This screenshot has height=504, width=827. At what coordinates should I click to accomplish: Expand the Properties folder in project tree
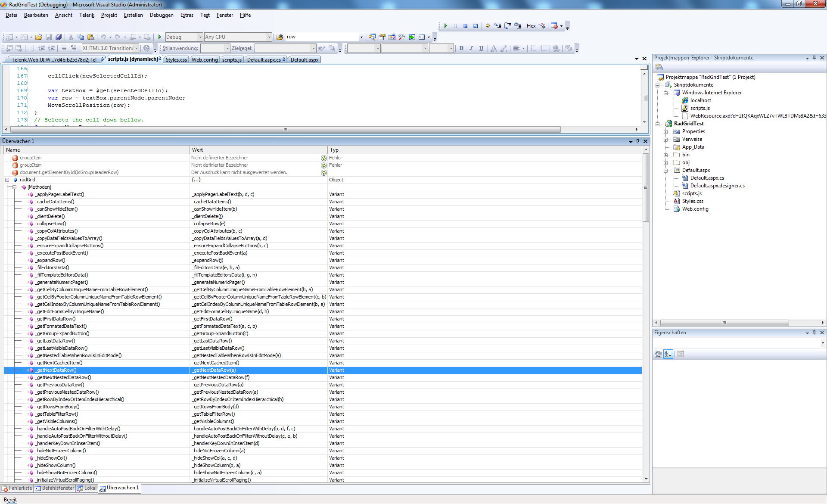pyautogui.click(x=666, y=132)
